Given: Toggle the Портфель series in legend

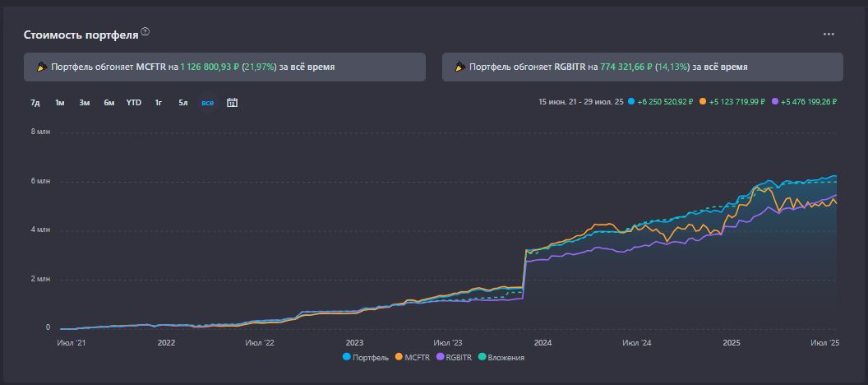Looking at the screenshot, I should (x=366, y=357).
